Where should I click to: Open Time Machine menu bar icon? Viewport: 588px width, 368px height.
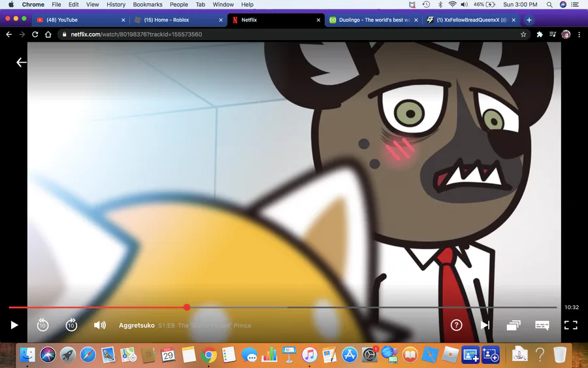426,5
